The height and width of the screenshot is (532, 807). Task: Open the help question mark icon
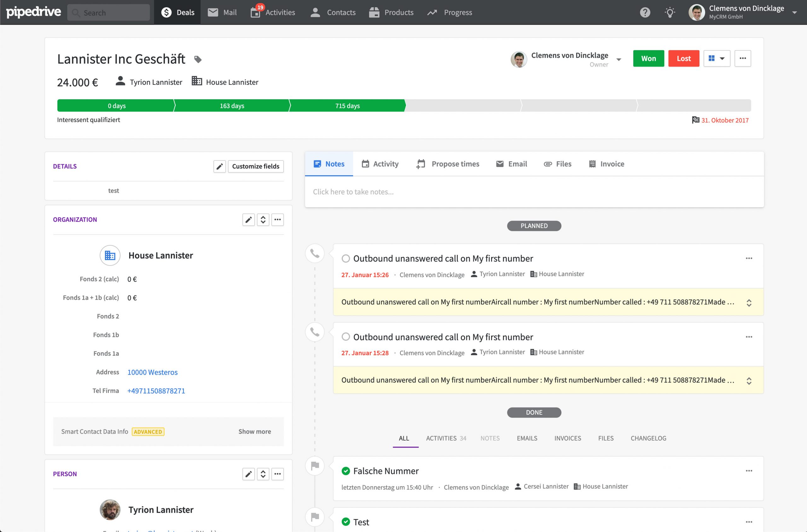(x=645, y=13)
